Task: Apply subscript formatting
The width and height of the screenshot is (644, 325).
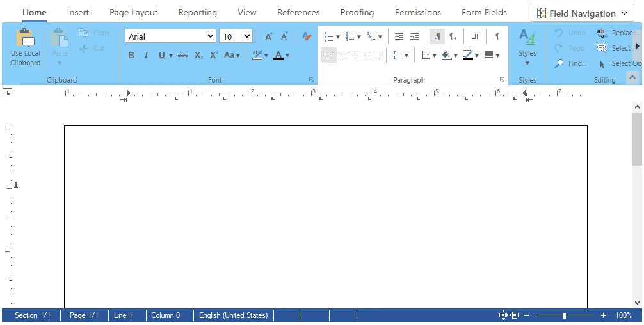Action: coord(199,55)
